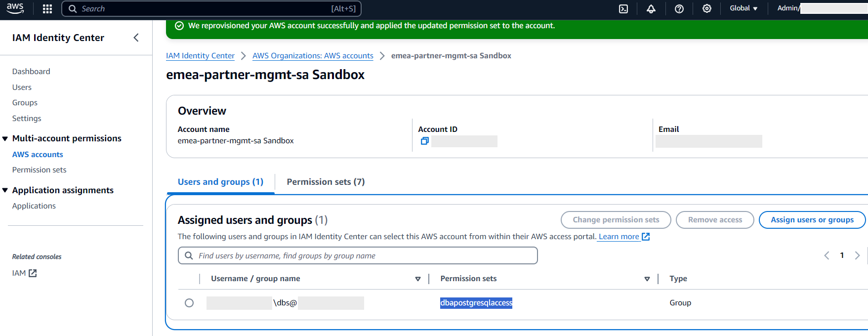The width and height of the screenshot is (868, 336).
Task: Open the services grid menu icon
Action: [x=47, y=8]
